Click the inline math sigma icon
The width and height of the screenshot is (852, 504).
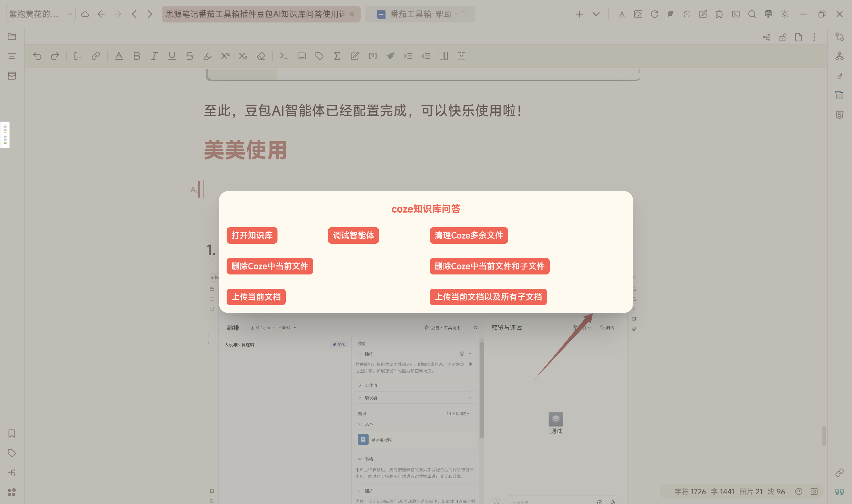click(x=337, y=56)
